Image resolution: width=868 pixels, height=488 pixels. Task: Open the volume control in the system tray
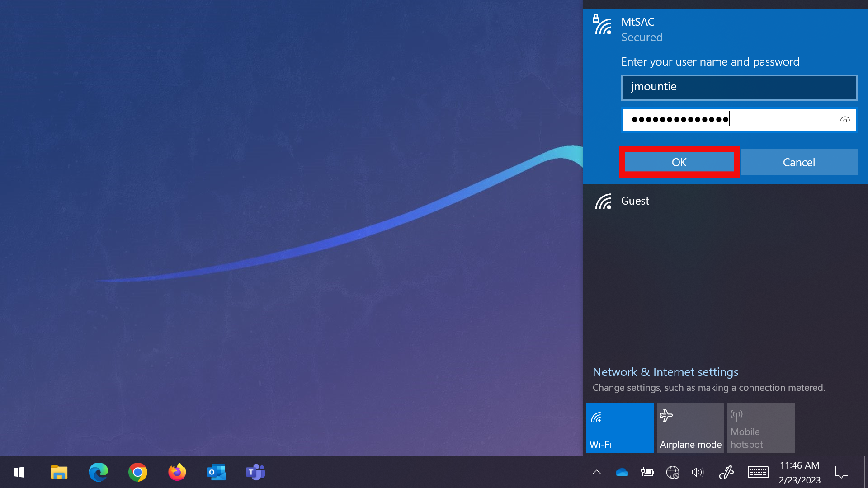(697, 472)
